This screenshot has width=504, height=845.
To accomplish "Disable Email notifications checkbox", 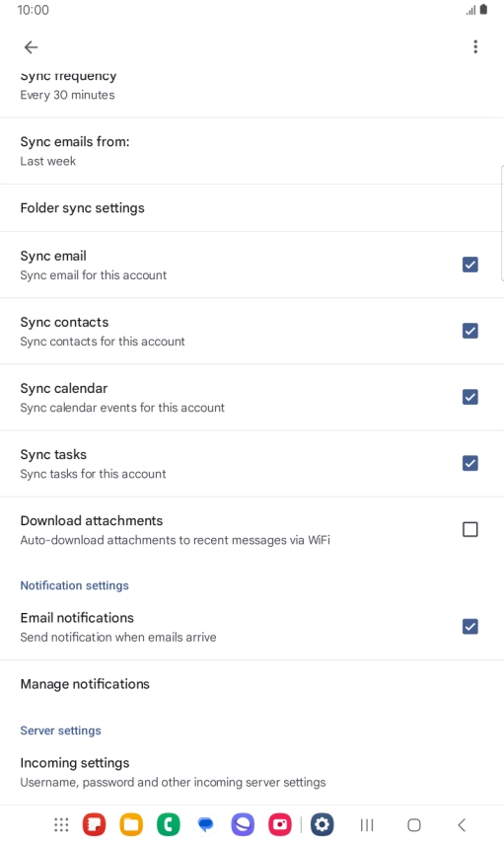I will [x=470, y=627].
